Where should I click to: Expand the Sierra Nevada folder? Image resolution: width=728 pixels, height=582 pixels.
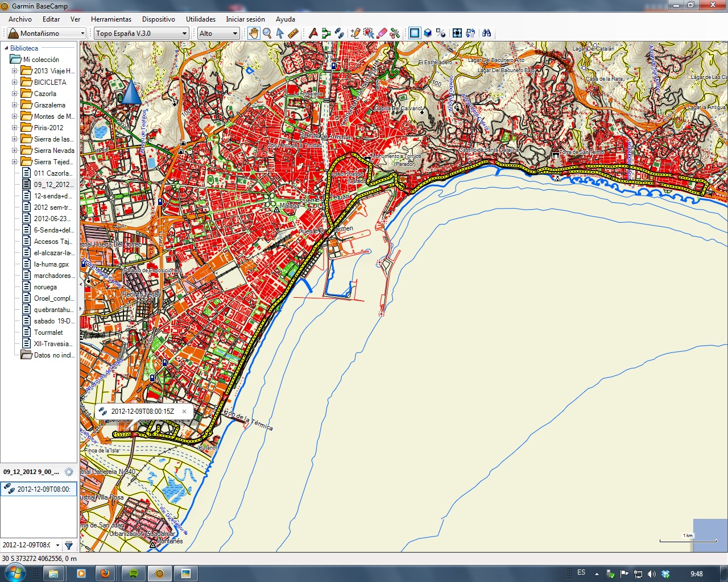14,151
